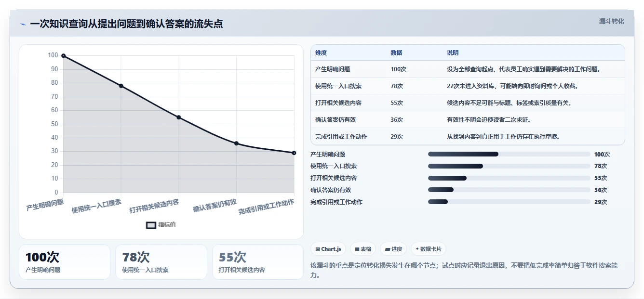Click the 指标值 legend color box
This screenshot has height=299, width=644.
(151, 225)
